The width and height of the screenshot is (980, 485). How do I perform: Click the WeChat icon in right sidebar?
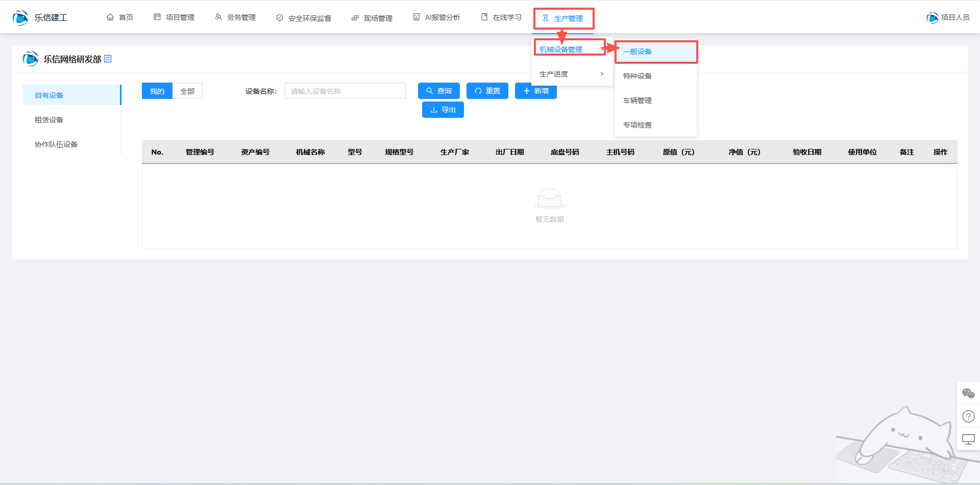(x=968, y=393)
